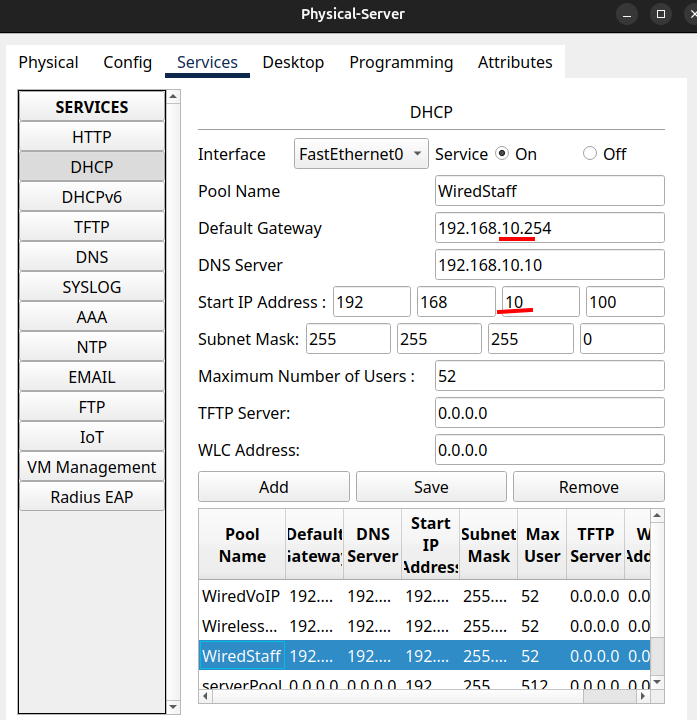
Task: Click the Maximum Number of Users field
Action: pos(550,376)
